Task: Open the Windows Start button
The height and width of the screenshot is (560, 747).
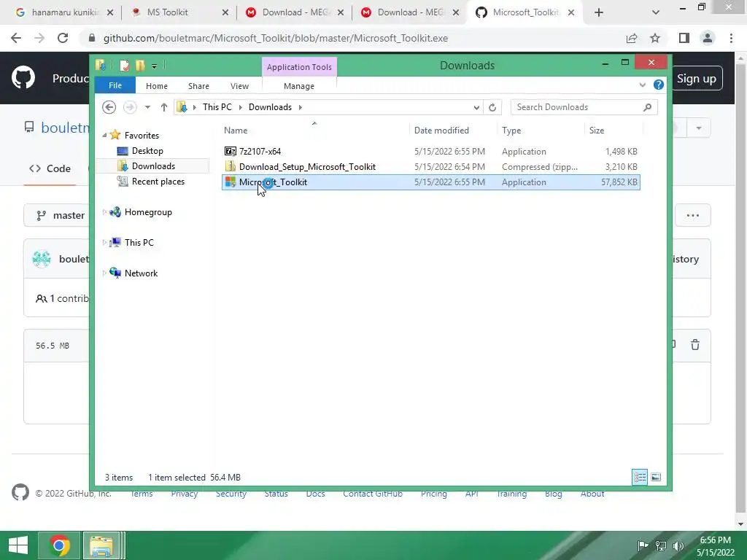Action: coord(18,545)
